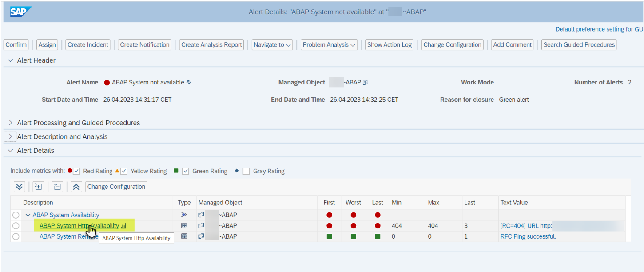
Task: Click the Add Comment button
Action: [513, 44]
